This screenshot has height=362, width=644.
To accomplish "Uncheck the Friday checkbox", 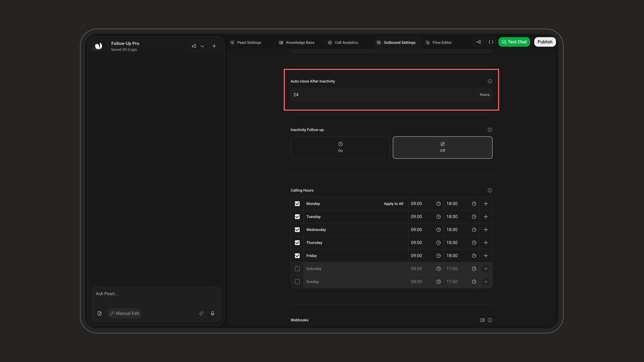I will point(297,256).
